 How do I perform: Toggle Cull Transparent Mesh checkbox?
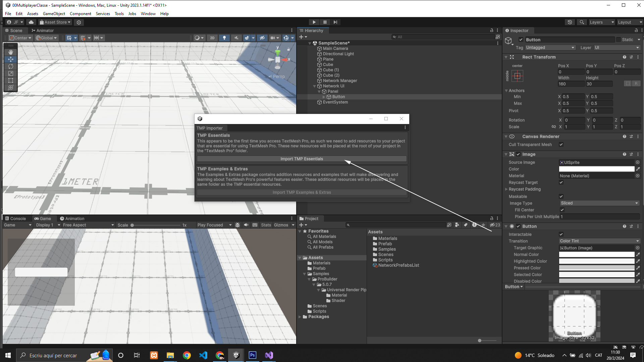561,144
